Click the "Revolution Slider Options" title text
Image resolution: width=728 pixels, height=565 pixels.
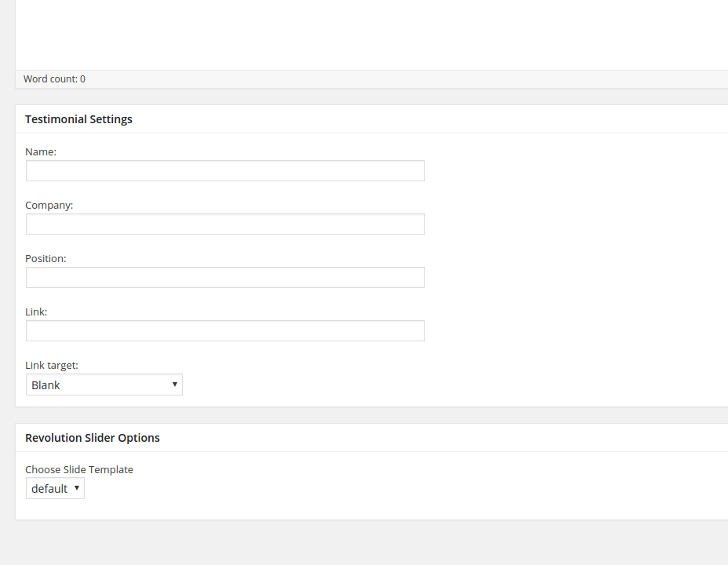pos(93,438)
